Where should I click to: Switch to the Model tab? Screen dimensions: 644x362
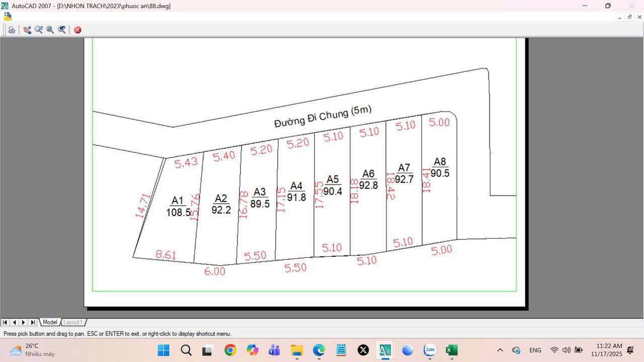(50, 322)
